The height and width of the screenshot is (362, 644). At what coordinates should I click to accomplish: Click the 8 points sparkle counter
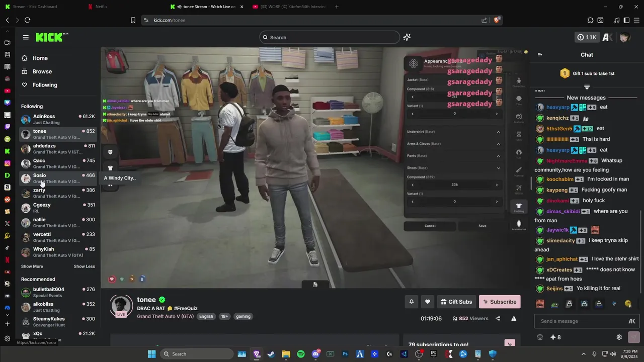(x=555, y=337)
